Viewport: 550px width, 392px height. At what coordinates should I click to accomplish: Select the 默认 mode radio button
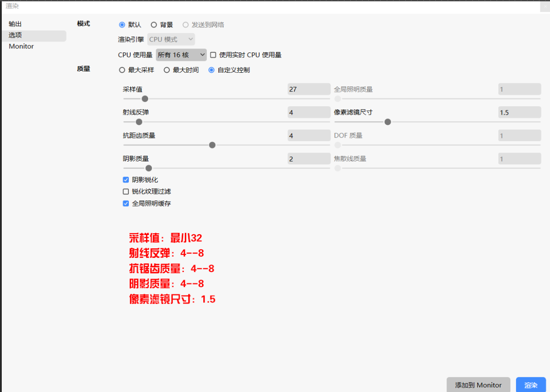(122, 25)
